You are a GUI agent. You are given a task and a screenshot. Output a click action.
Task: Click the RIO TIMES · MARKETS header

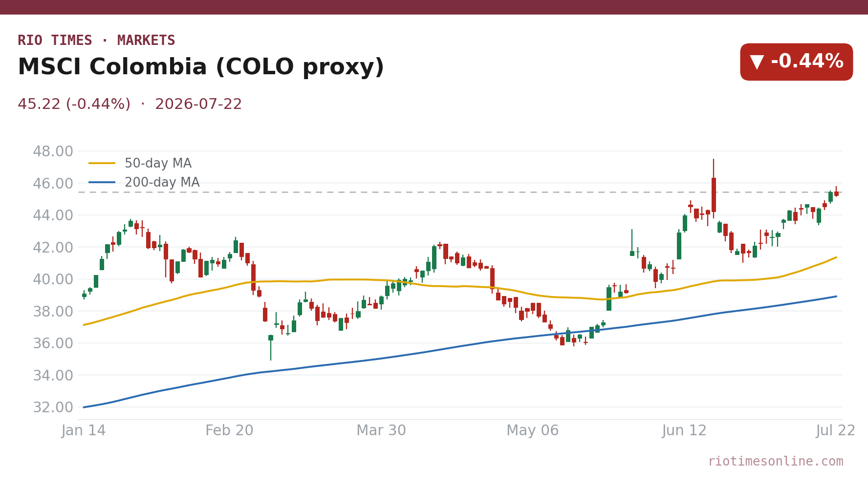(x=96, y=41)
